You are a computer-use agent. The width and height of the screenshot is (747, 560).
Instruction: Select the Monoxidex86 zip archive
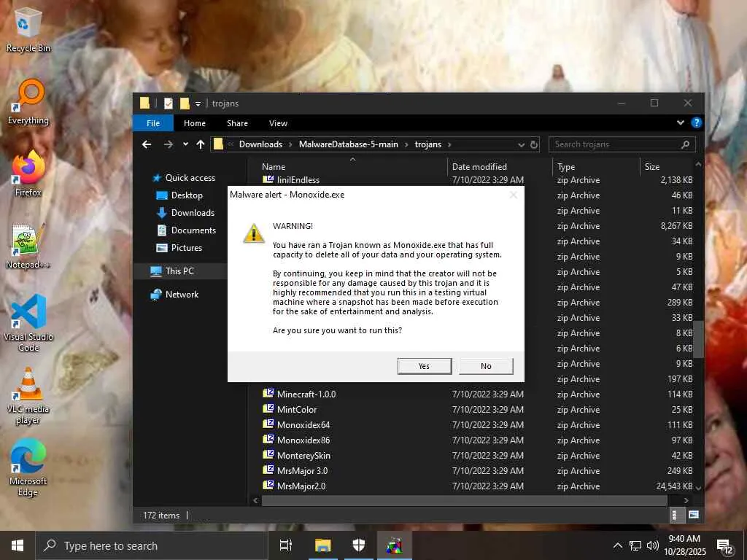coord(296,440)
